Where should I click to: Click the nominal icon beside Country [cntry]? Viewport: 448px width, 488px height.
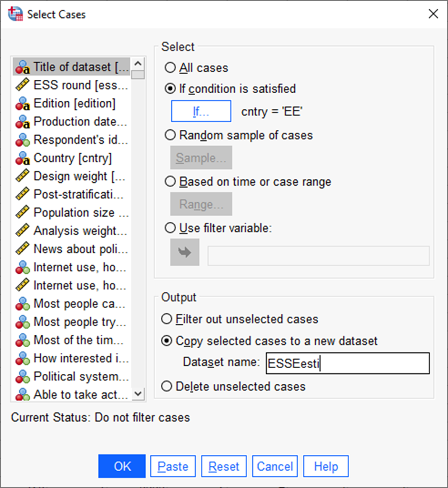pyautogui.click(x=23, y=158)
